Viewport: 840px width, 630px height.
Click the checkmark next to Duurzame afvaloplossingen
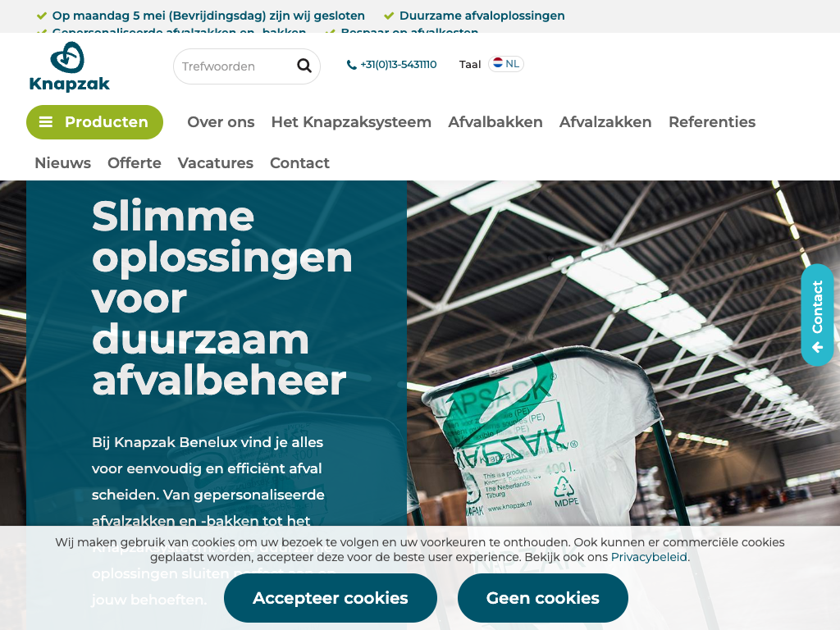(x=389, y=16)
